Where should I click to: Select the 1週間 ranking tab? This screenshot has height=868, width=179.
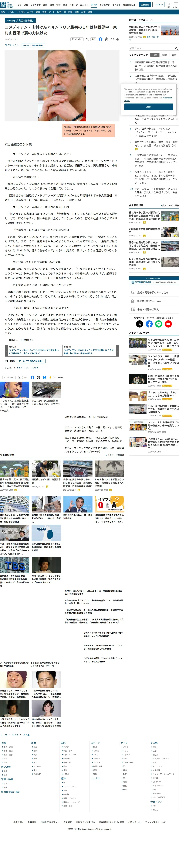click(174, 55)
